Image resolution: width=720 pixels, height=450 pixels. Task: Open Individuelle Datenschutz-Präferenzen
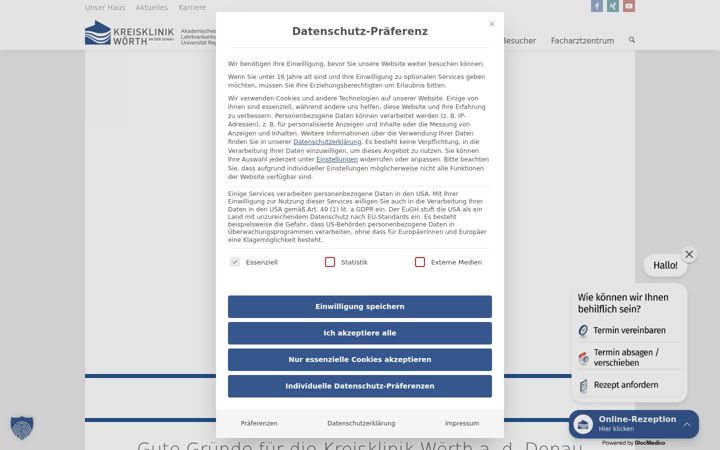coord(360,386)
